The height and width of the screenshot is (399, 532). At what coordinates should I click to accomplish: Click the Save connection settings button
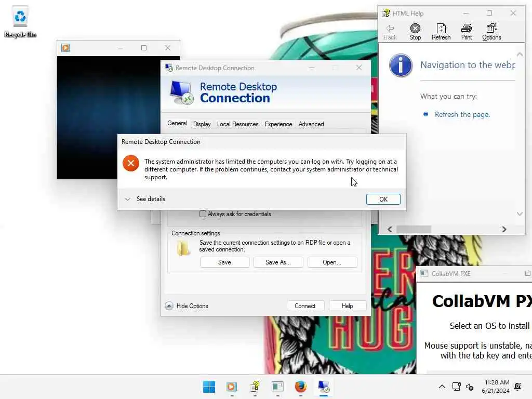224,262
